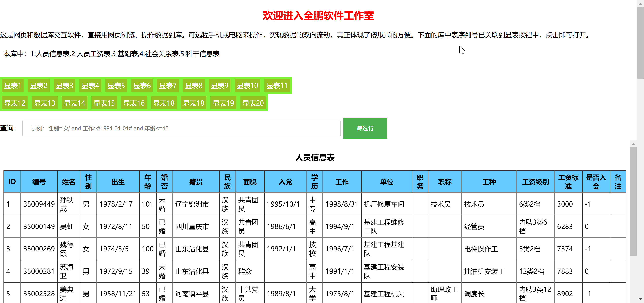Click the cell 电梯操作工
644x303 pixels.
pyautogui.click(x=489, y=249)
